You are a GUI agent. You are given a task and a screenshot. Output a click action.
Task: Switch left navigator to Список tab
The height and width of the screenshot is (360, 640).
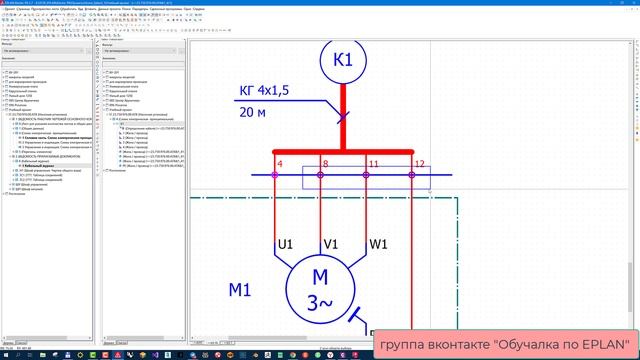[21, 343]
